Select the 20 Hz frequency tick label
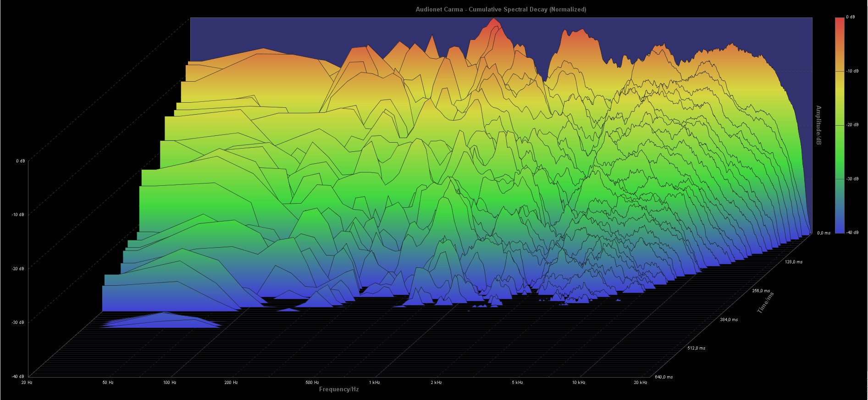This screenshot has width=868, height=400. point(27,383)
